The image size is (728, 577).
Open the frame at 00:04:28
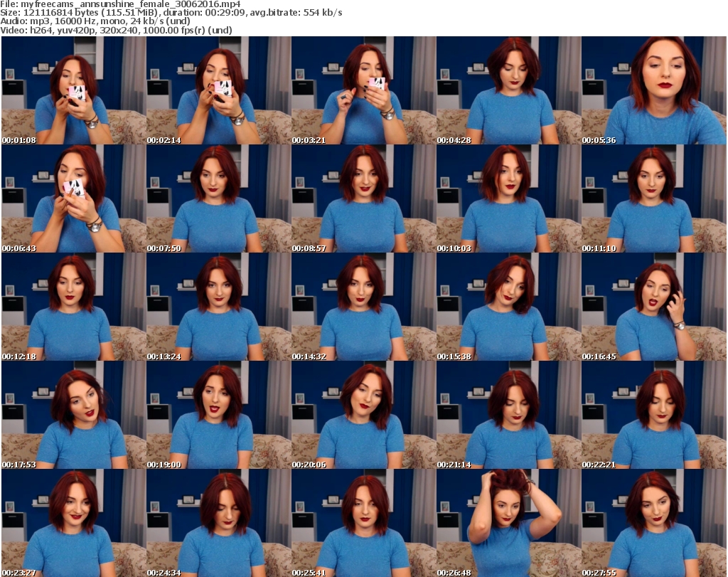pyautogui.click(x=509, y=90)
